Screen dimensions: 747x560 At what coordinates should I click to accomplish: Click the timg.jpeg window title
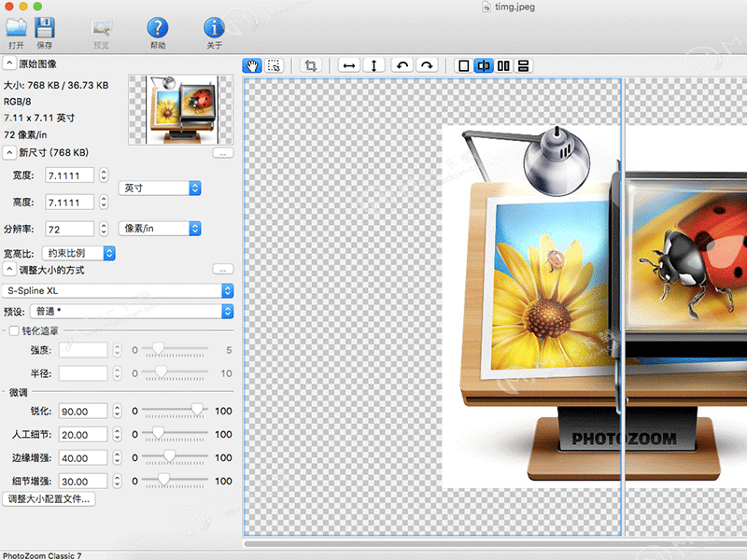[514, 7]
